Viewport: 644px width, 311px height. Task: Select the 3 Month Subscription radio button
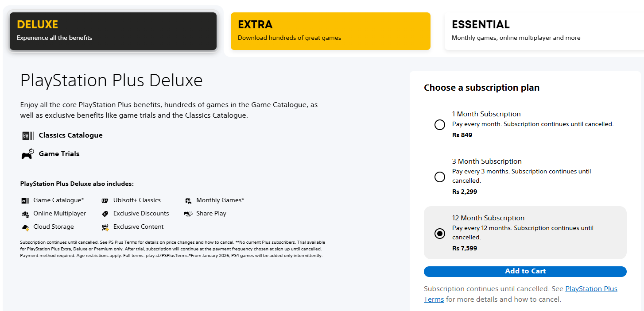440,177
